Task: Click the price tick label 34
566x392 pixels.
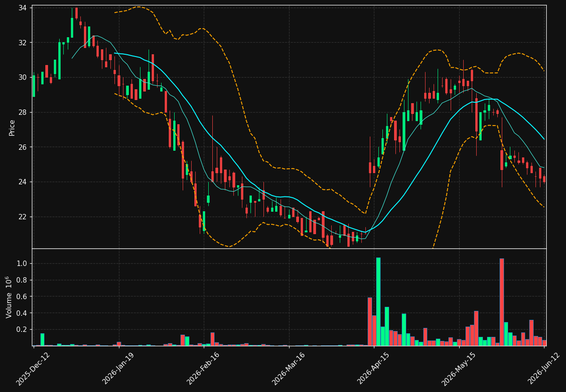Action: (x=23, y=8)
